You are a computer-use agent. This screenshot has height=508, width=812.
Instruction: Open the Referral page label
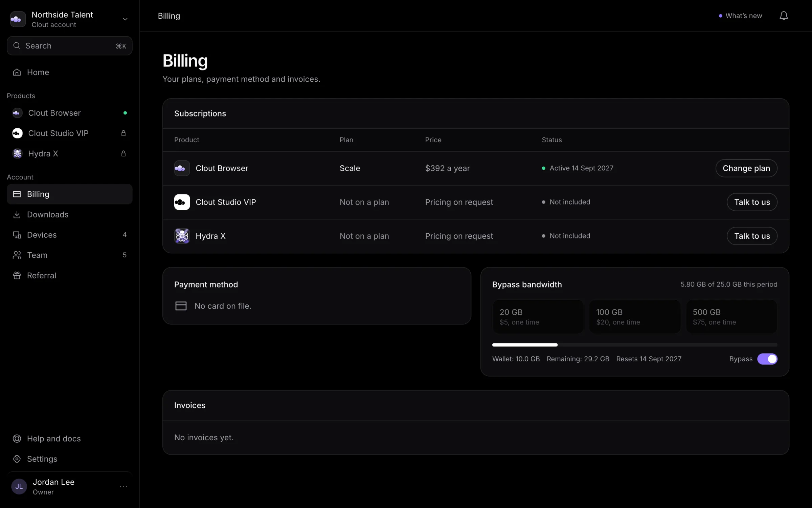point(42,275)
